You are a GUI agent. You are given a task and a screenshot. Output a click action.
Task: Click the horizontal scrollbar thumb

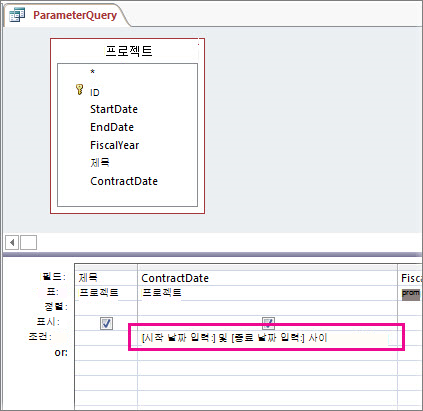point(28,242)
